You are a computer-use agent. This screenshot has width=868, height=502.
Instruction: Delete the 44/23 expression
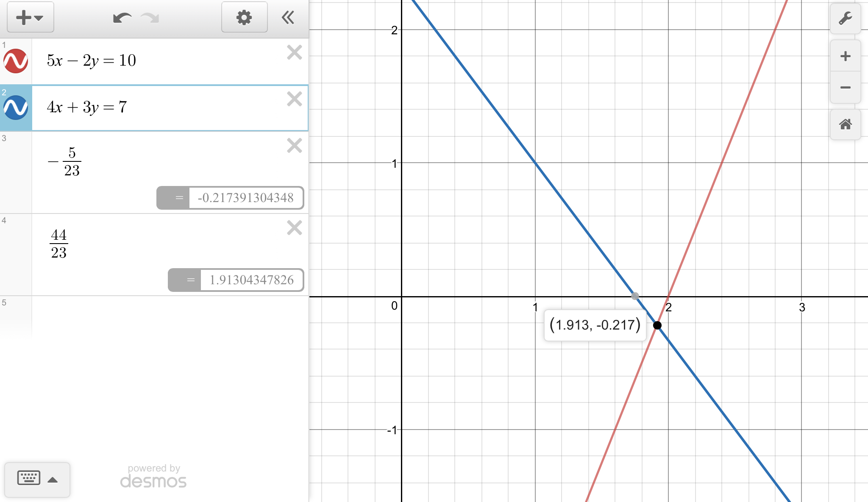(x=294, y=228)
